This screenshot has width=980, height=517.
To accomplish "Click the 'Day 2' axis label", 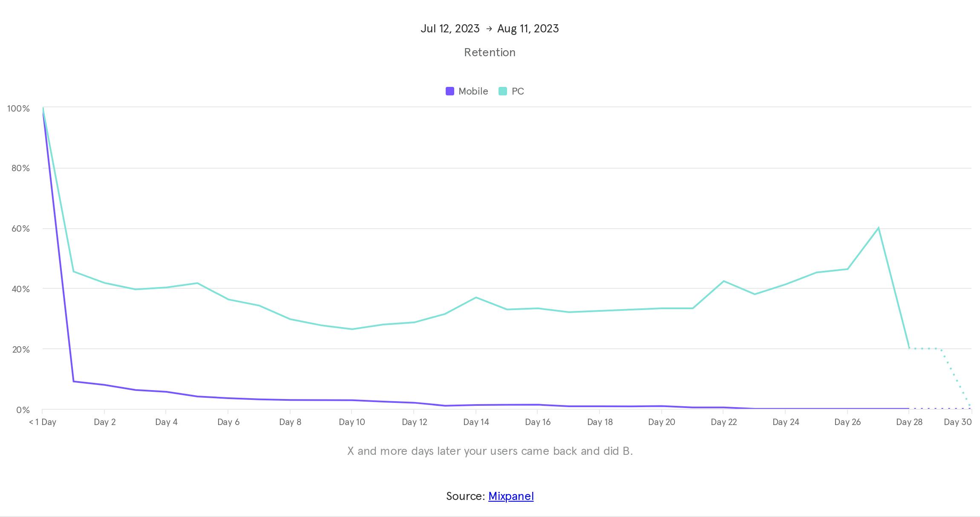I will tap(105, 422).
